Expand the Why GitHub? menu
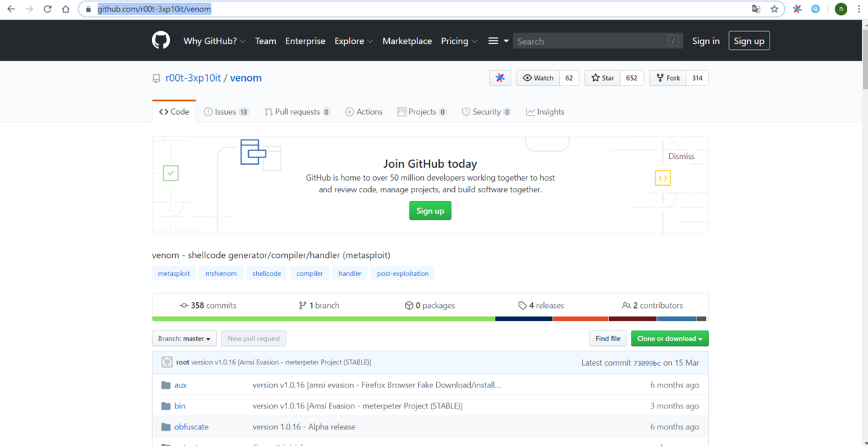The height and width of the screenshot is (446, 868). tap(214, 41)
